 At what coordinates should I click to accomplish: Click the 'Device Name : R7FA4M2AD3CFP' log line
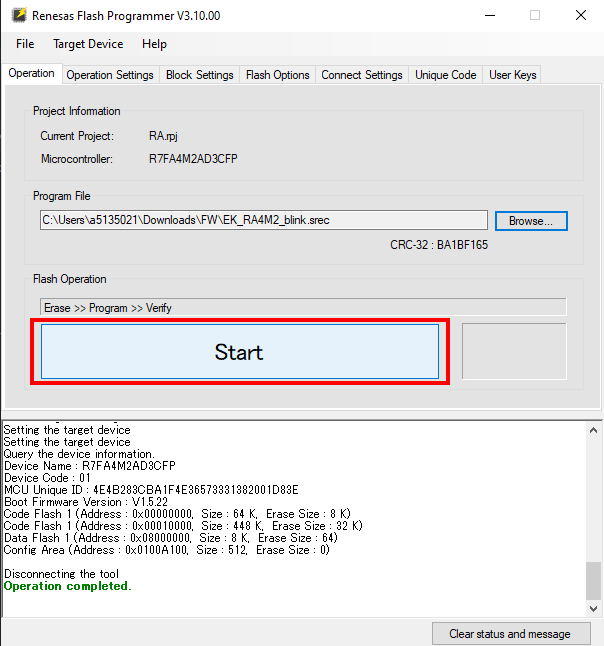(x=90, y=466)
